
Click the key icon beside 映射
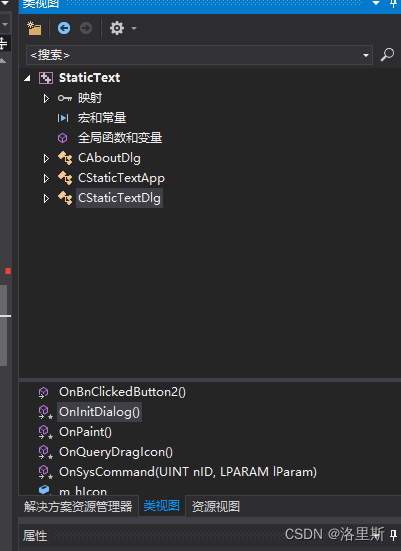pyautogui.click(x=65, y=98)
